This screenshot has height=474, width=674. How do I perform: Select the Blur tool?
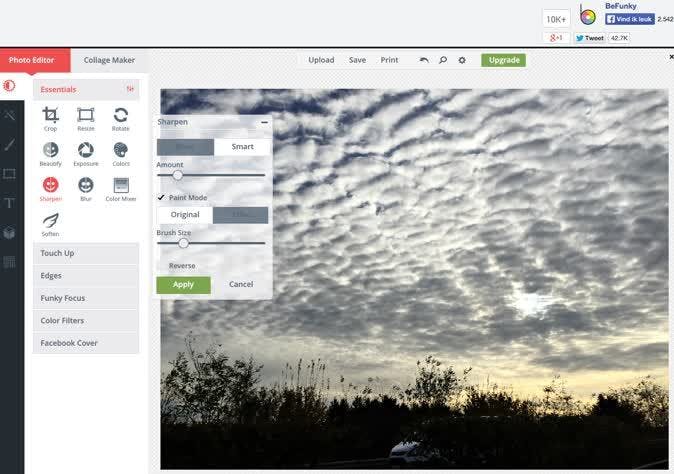[x=86, y=190]
